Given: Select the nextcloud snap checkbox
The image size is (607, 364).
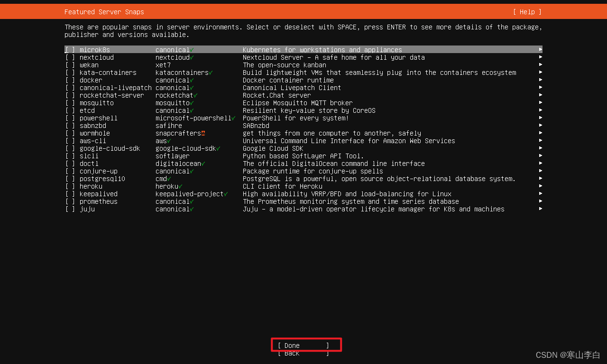Looking at the screenshot, I should tap(70, 57).
